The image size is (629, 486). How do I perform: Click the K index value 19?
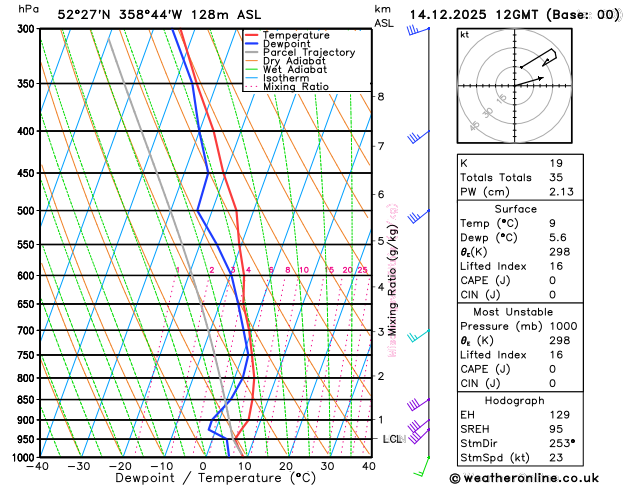[556, 163]
